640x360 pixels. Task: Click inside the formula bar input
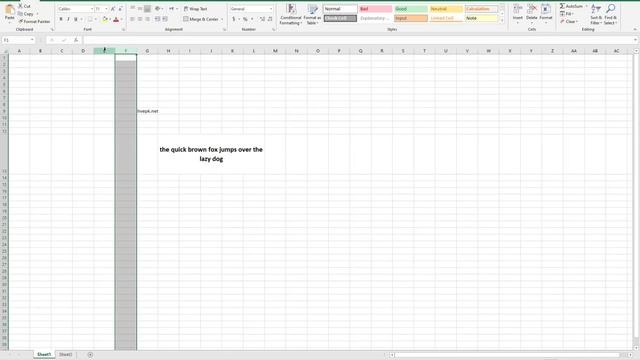[x=357, y=40]
